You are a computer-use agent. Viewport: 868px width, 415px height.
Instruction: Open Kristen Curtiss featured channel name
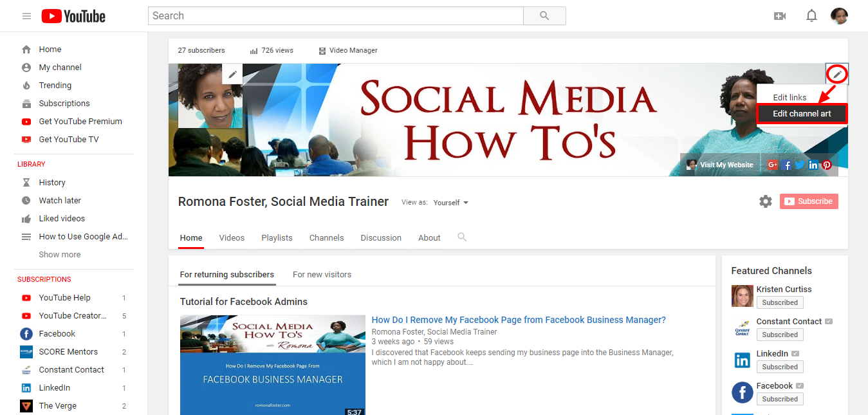click(784, 290)
